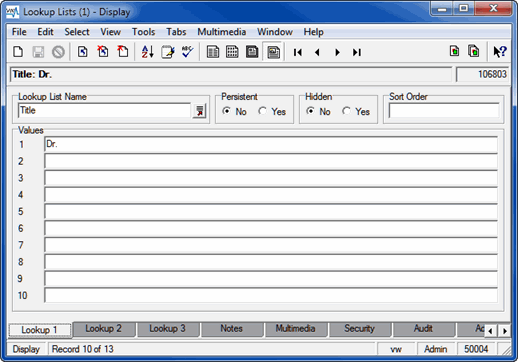The height and width of the screenshot is (362, 518).
Task: Switch to the Lookup 2 tab
Action: click(104, 329)
